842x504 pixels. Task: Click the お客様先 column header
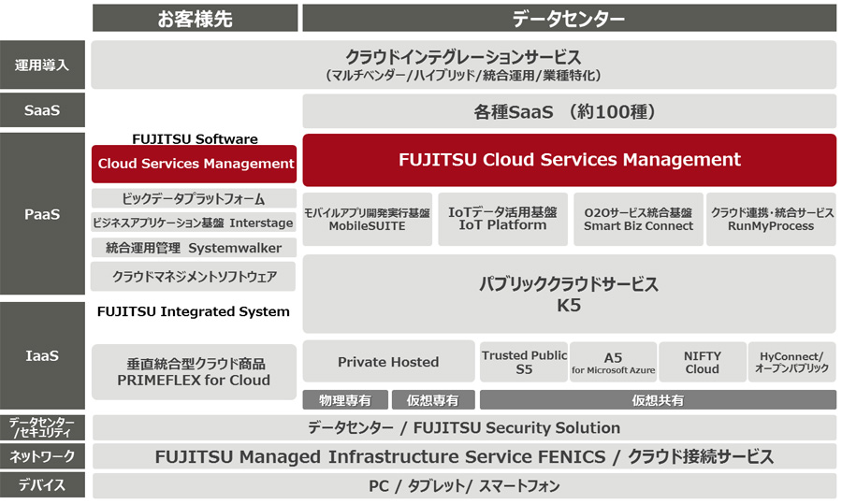(x=195, y=18)
